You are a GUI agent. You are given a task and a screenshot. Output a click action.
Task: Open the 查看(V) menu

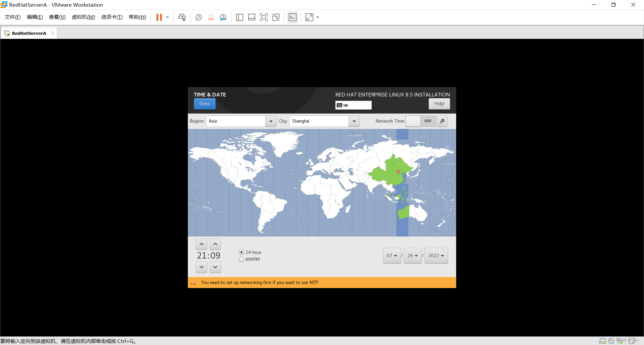[x=57, y=17]
